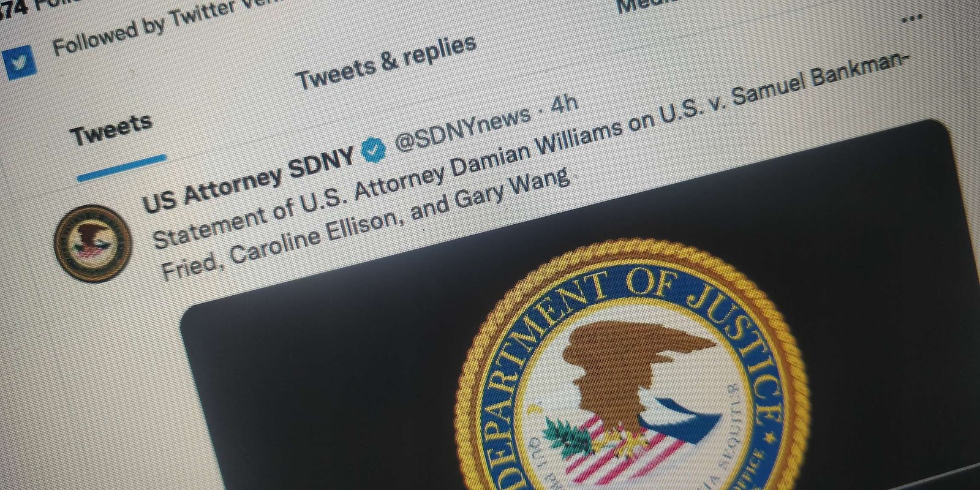
Task: Switch to the Tweets & replies tab
Action: click(x=386, y=62)
